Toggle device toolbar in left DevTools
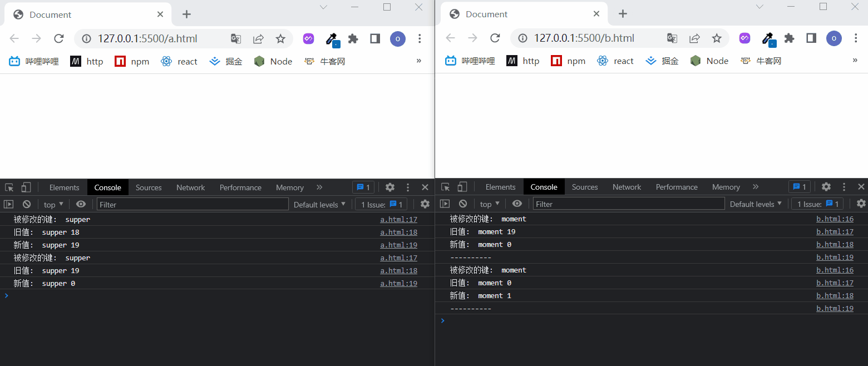Screen dimensions: 868x366 (26, 187)
